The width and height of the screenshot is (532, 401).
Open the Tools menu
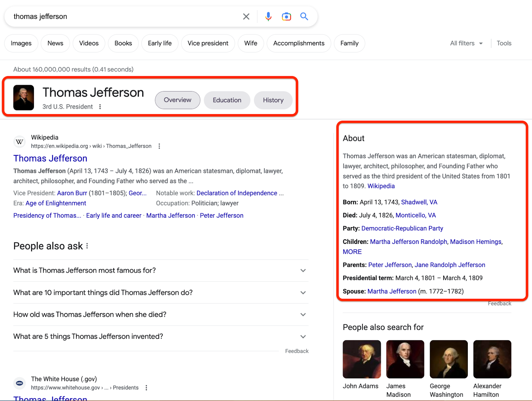[x=504, y=43]
